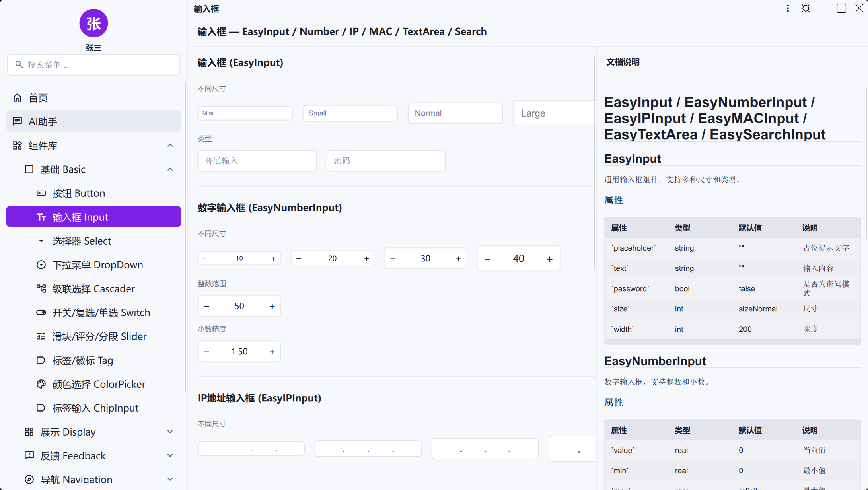Click the Tt icon of 输入框 Input
Screen dimensions: 868x490
(41, 217)
